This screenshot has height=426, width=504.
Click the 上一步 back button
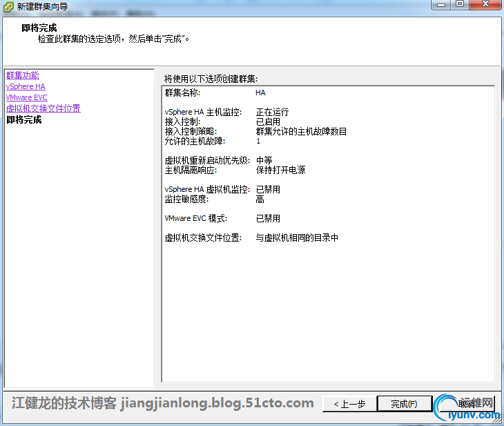point(349,404)
